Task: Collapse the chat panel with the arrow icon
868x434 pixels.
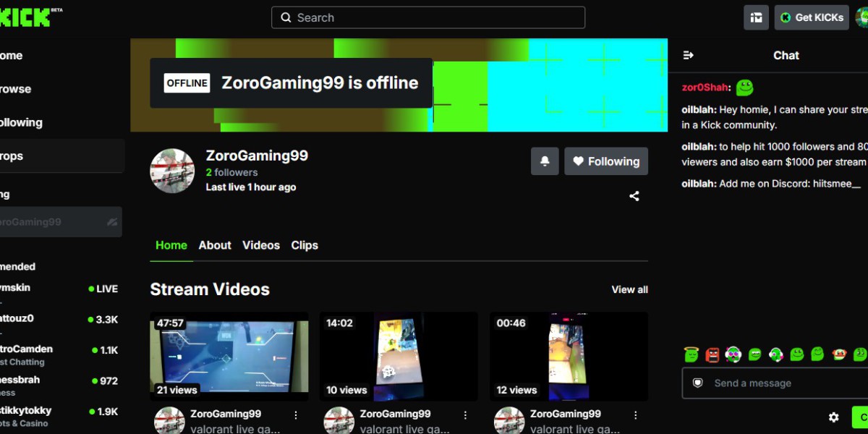Action: tap(689, 55)
